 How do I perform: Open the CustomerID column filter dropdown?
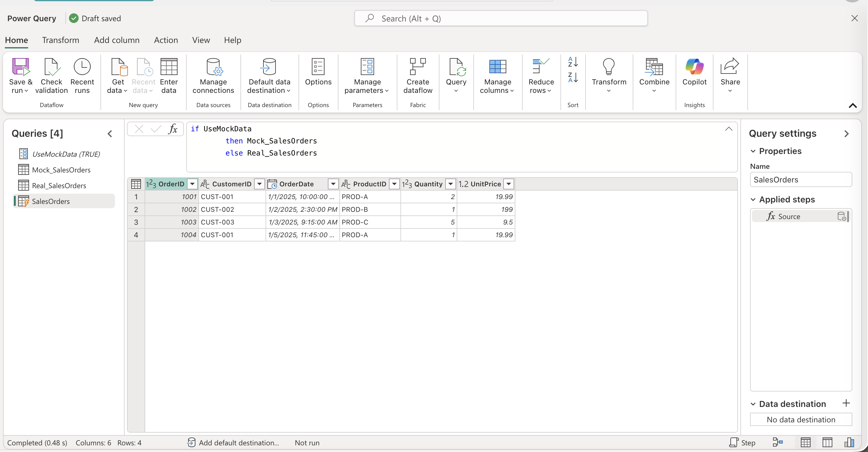pyautogui.click(x=259, y=184)
